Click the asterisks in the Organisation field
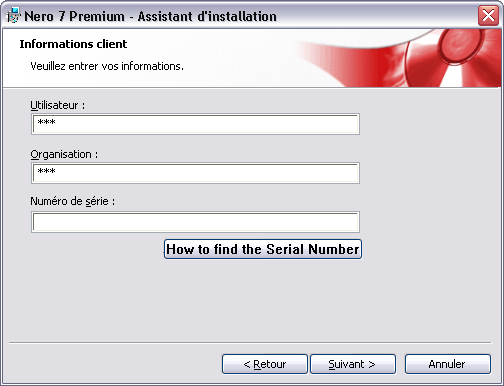Screen dimensions: 504x386 [x=46, y=171]
